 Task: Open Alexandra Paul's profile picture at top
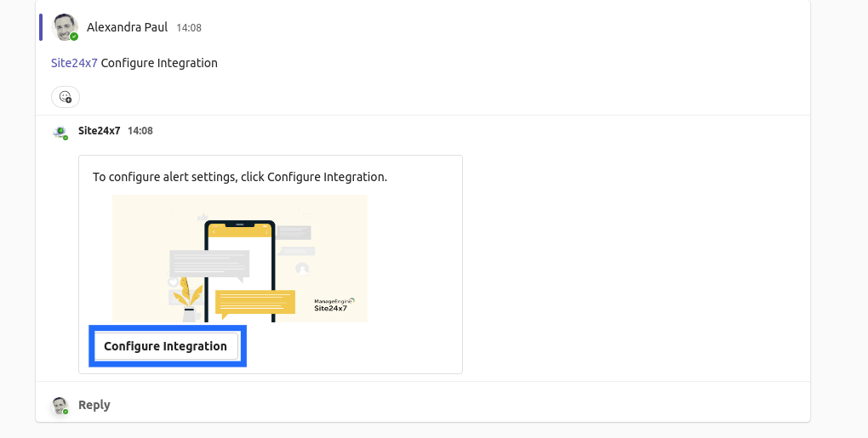pyautogui.click(x=64, y=26)
